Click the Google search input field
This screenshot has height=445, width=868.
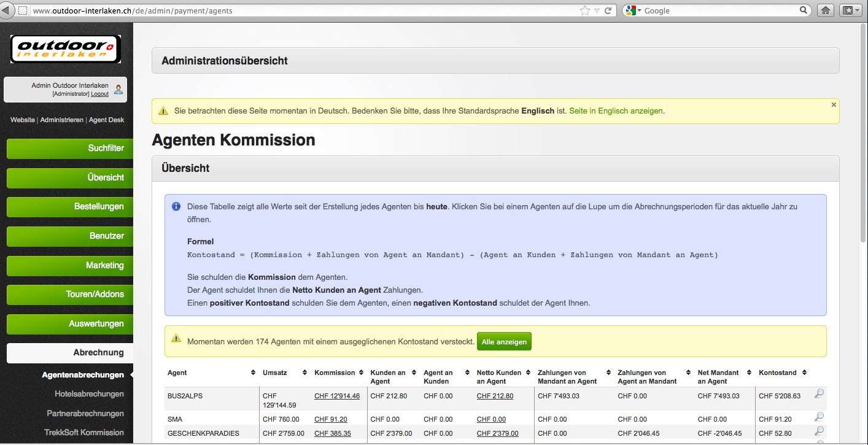(719, 10)
